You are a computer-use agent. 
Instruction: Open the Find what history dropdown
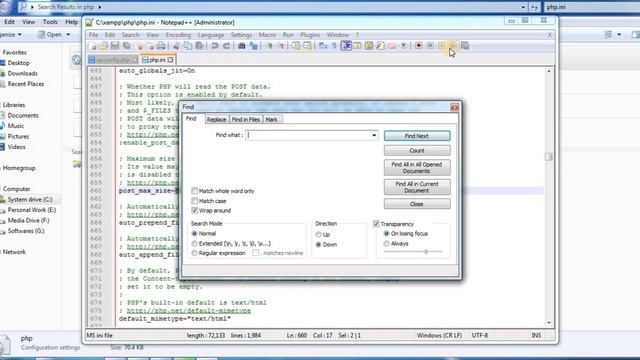pos(374,136)
